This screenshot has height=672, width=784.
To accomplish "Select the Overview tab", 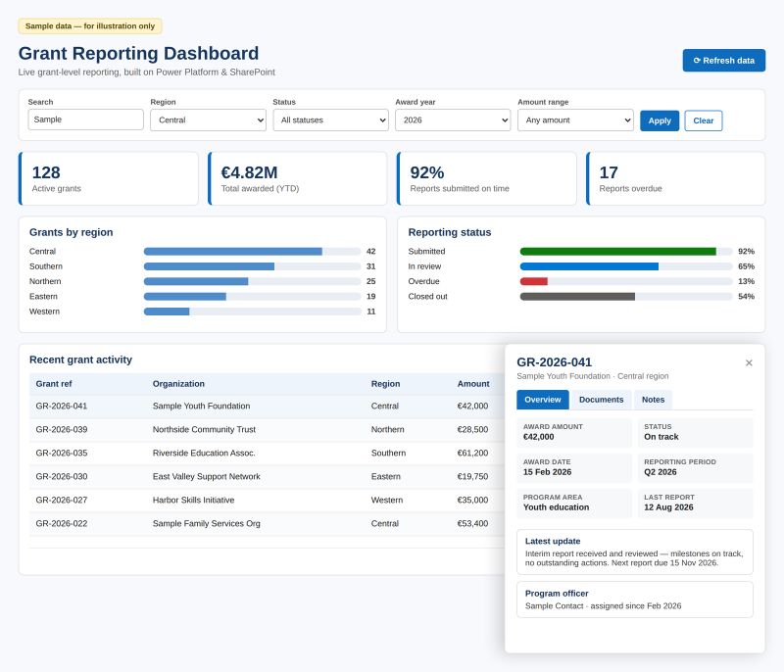I will [543, 400].
